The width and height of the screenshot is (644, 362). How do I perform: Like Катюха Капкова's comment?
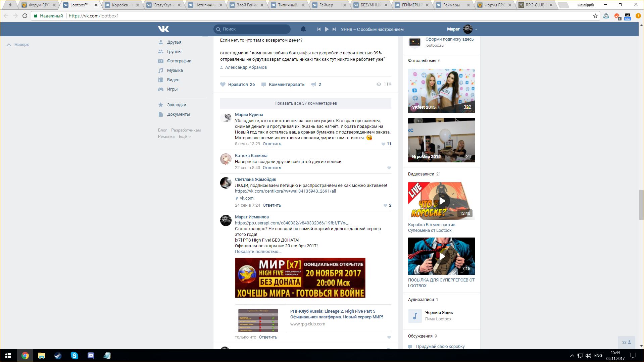(389, 168)
